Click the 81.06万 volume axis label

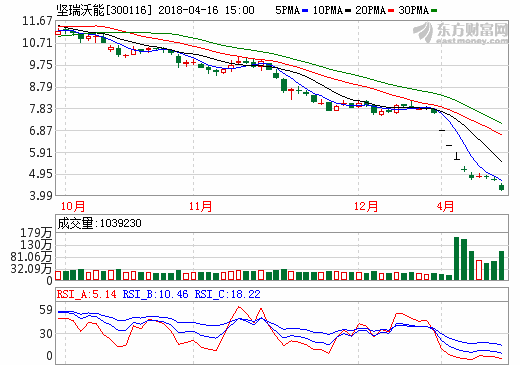(31, 257)
